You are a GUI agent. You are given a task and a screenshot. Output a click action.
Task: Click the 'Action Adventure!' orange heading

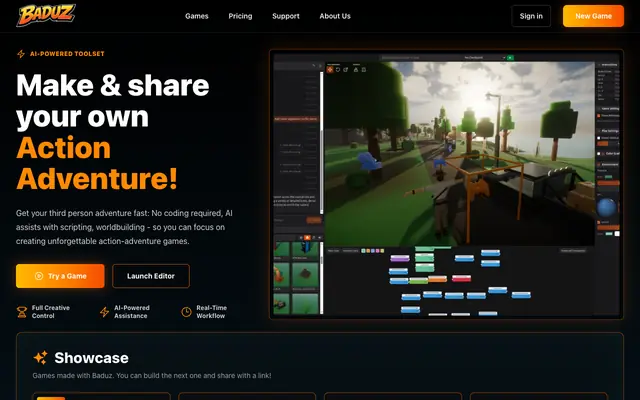click(97, 163)
